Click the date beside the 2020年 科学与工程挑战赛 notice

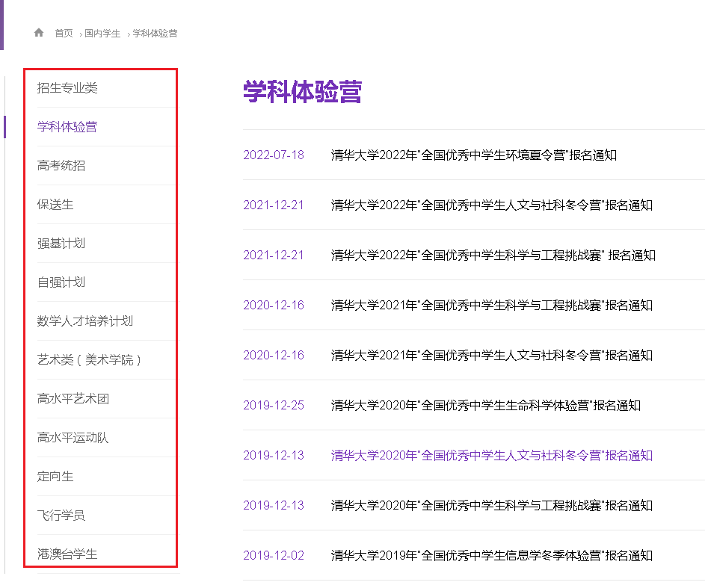coord(274,506)
